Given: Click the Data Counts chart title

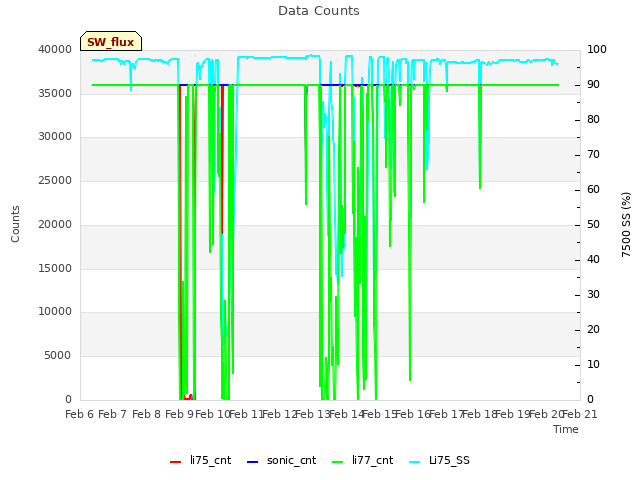Looking at the screenshot, I should coord(319,11).
